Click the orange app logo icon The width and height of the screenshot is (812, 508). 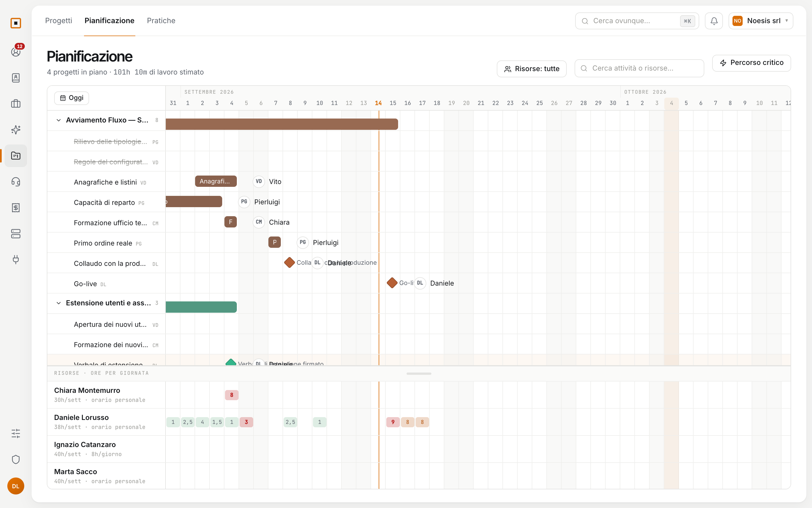16,23
